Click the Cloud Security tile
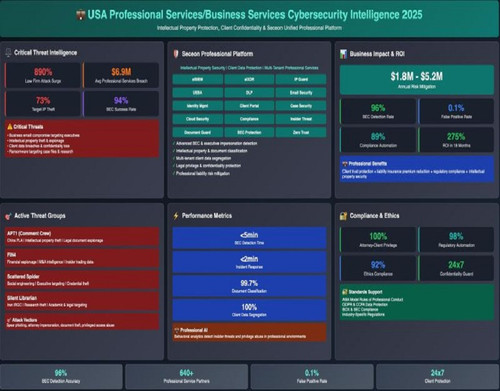The height and width of the screenshot is (391, 500). [x=198, y=119]
